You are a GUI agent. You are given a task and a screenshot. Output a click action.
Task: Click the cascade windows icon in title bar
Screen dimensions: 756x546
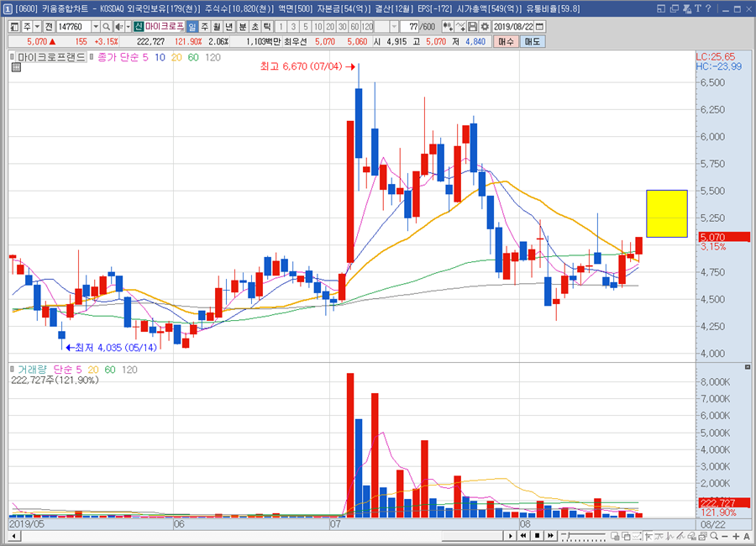point(674,8)
